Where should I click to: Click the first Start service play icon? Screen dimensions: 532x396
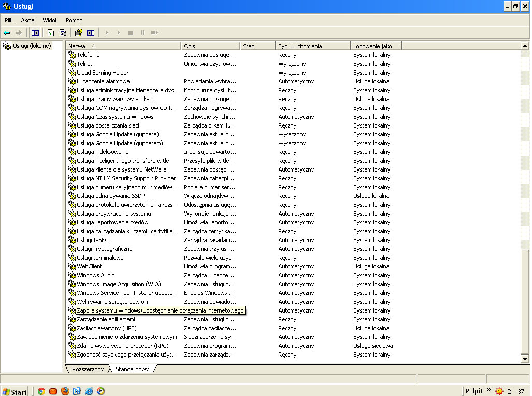pyautogui.click(x=107, y=33)
